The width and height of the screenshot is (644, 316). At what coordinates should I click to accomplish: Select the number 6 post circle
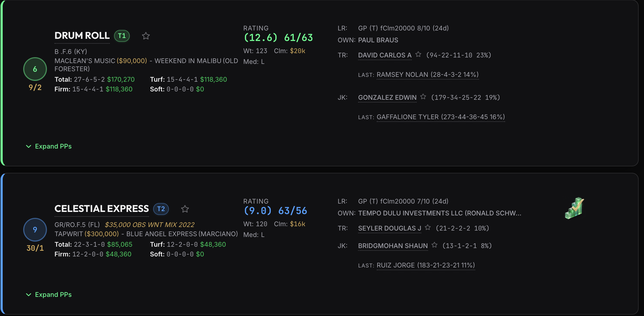click(35, 69)
